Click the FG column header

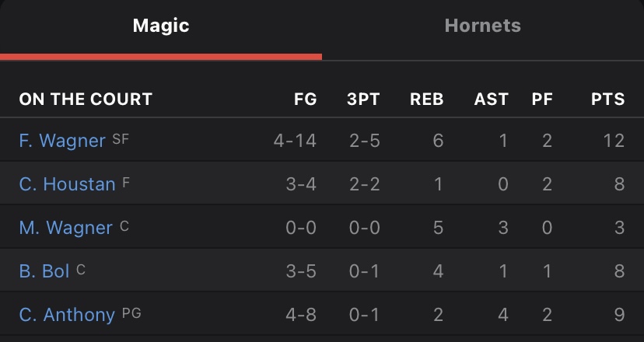[x=305, y=99]
